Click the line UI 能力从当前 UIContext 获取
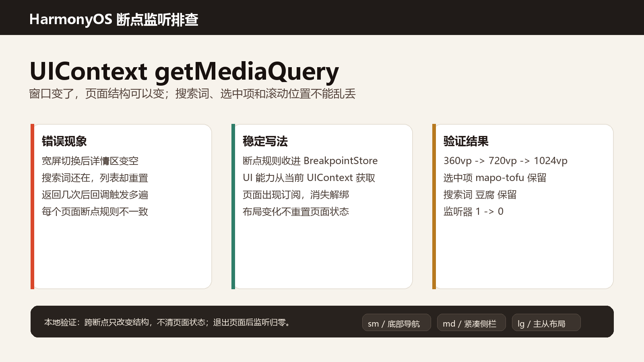 click(x=309, y=178)
